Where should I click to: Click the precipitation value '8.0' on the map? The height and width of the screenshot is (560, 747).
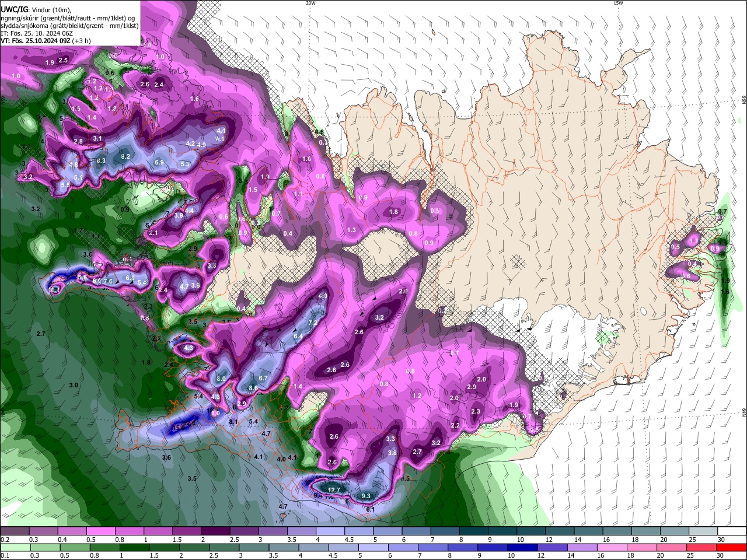(x=221, y=379)
